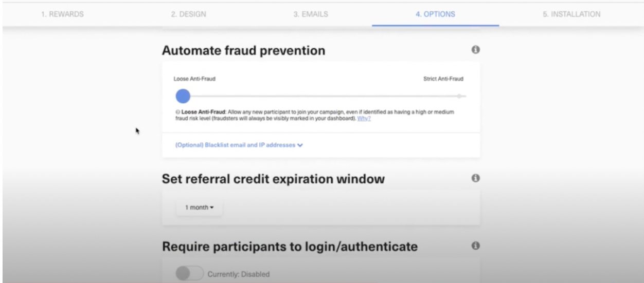Open the 1 month expiration dropdown
The image size is (644, 283).
point(200,207)
